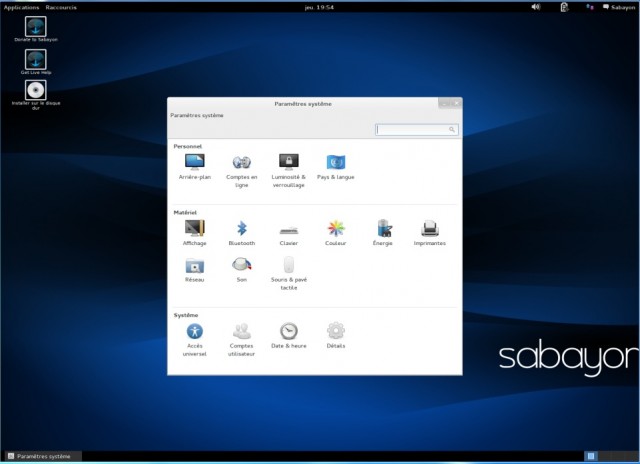Click the volume speaker icon in top panel
Screen dimensions: 640x464
(536, 7)
